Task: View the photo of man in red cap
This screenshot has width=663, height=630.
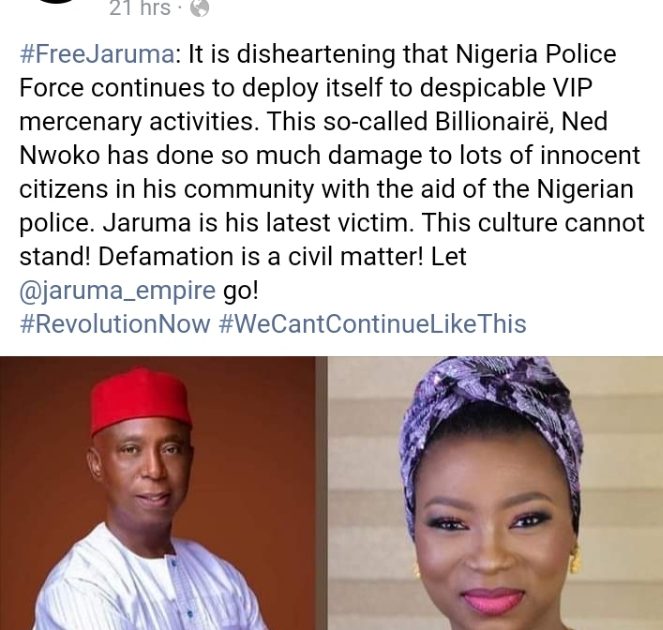Action: click(x=157, y=493)
